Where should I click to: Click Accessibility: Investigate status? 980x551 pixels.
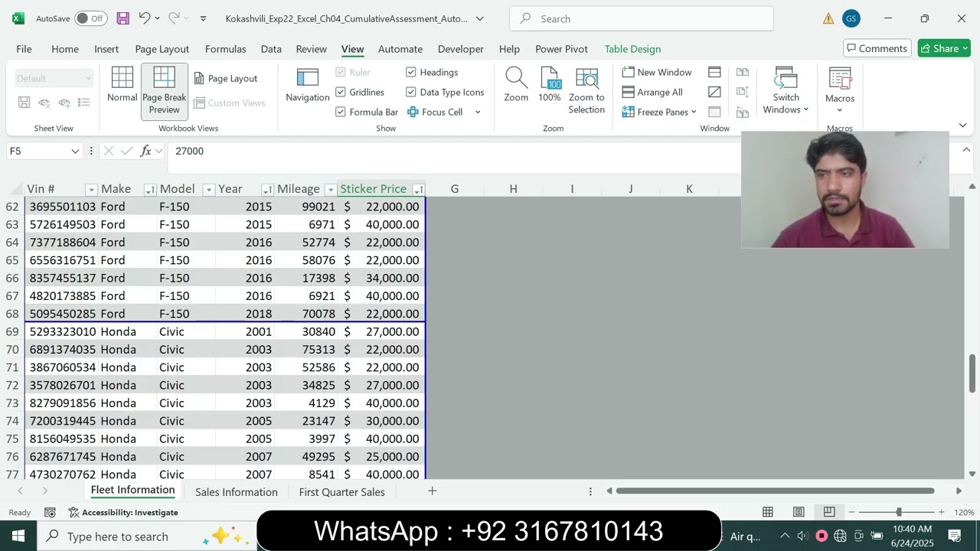(x=122, y=512)
